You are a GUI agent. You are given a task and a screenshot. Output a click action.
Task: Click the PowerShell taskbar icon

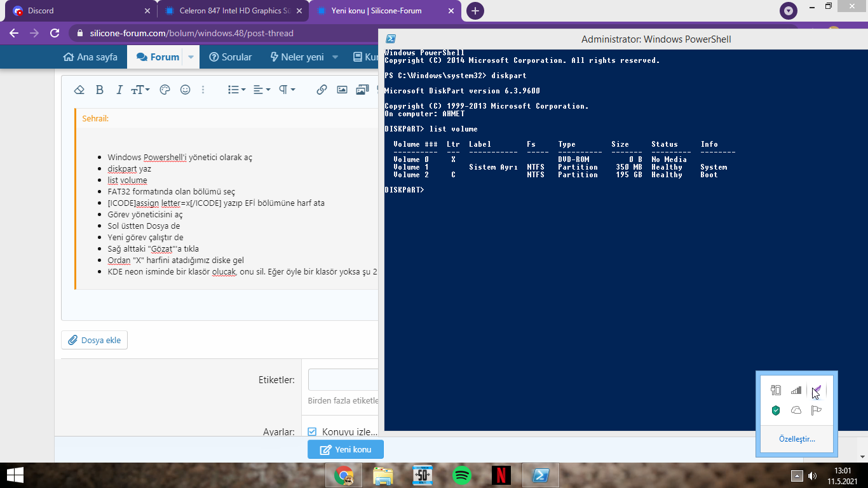(x=541, y=475)
